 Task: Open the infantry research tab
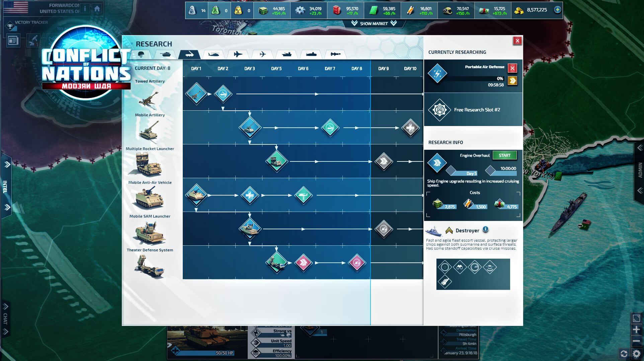(x=141, y=54)
